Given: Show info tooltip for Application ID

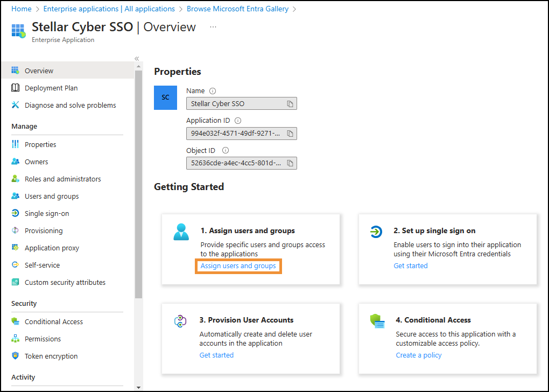Looking at the screenshot, I should click(x=238, y=121).
